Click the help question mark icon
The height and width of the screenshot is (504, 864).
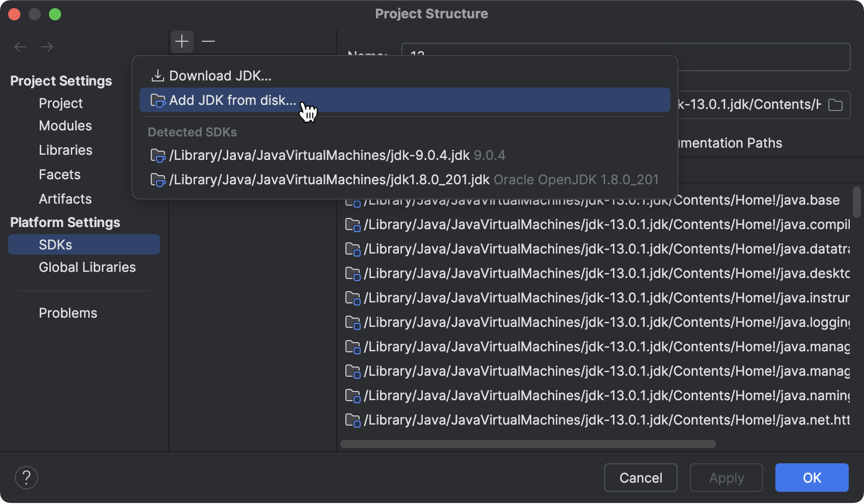pos(26,478)
